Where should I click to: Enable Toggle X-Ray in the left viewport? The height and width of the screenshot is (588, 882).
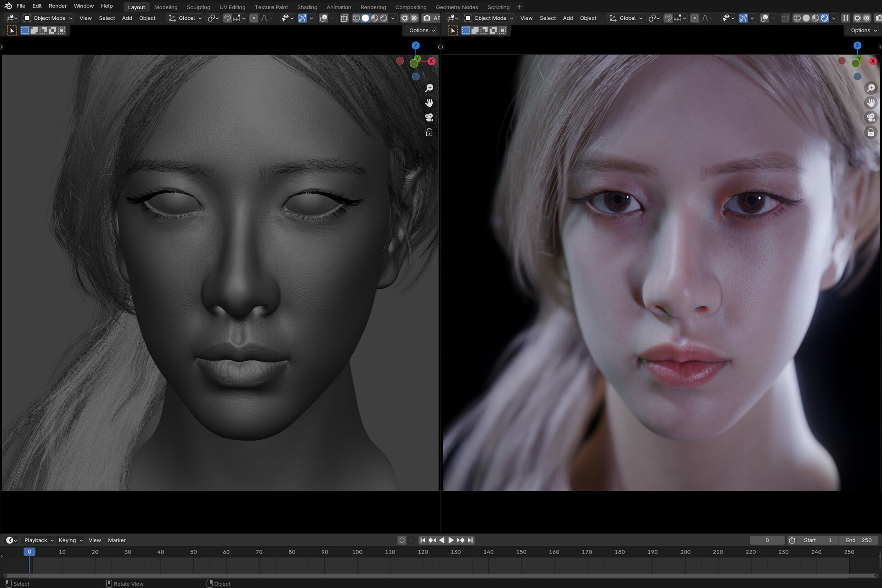coord(344,18)
